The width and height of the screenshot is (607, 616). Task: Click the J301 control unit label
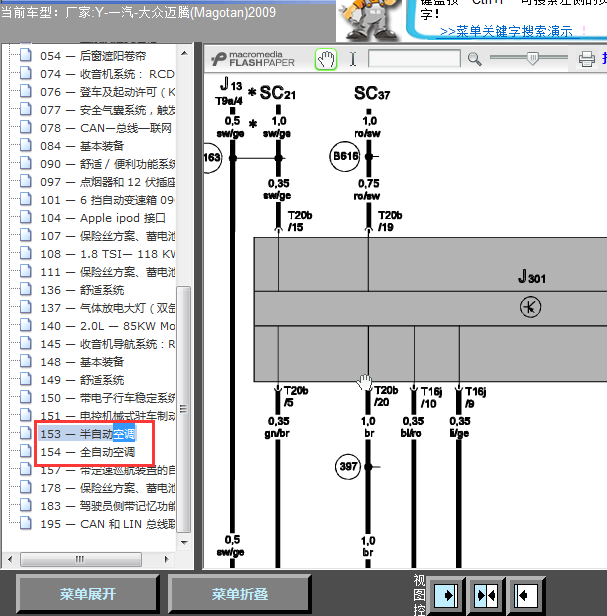[x=532, y=277]
